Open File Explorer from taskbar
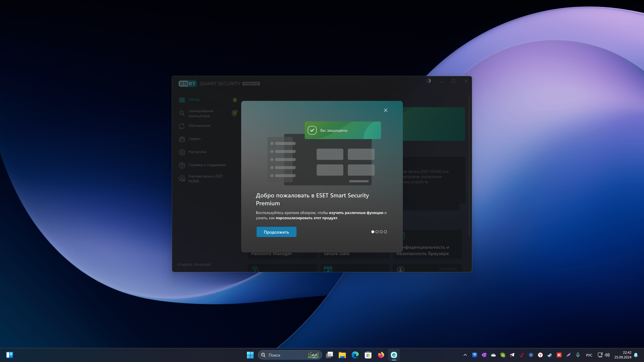The height and width of the screenshot is (362, 644). [342, 355]
